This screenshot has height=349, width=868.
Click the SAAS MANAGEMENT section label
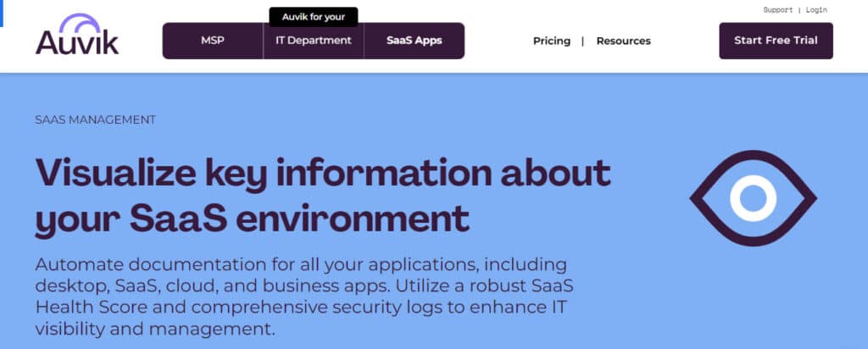point(96,119)
